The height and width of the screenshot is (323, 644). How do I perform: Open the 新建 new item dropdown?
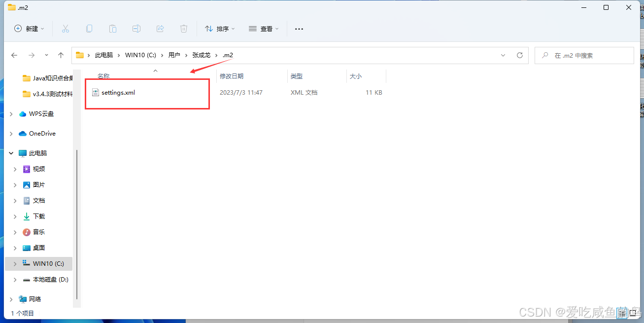(x=29, y=29)
